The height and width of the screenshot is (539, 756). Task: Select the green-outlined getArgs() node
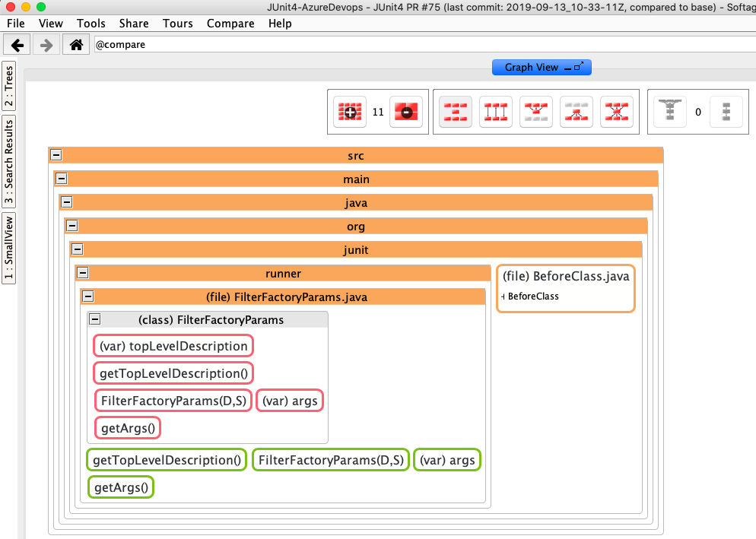(x=122, y=487)
